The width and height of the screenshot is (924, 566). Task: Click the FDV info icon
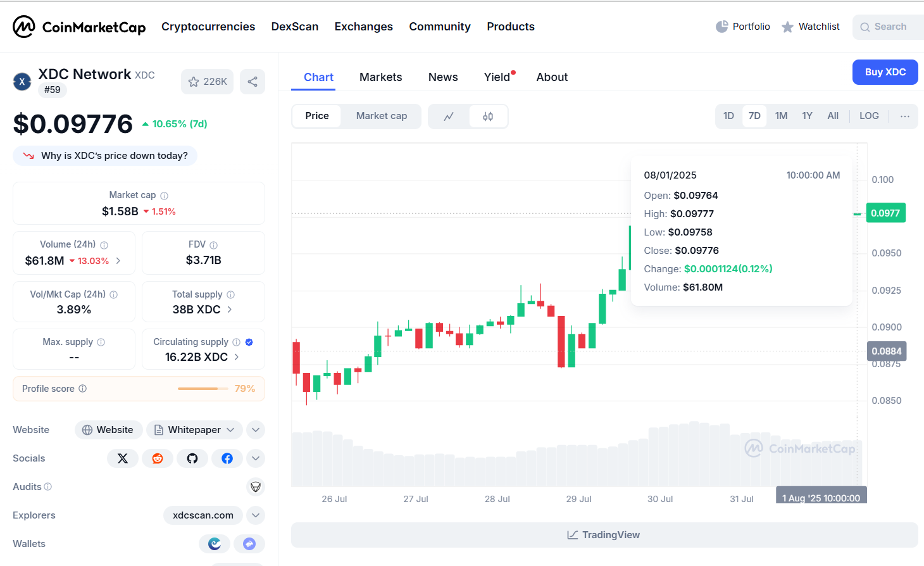coord(214,245)
